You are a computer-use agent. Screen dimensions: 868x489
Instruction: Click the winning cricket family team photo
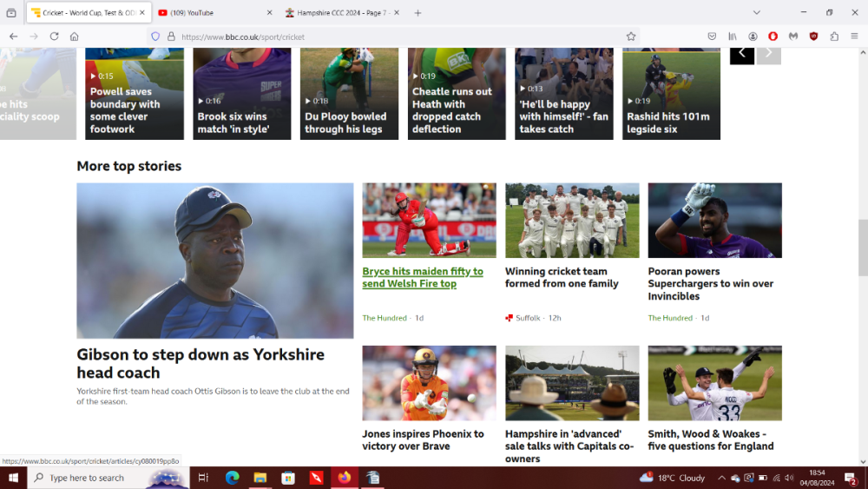(572, 220)
